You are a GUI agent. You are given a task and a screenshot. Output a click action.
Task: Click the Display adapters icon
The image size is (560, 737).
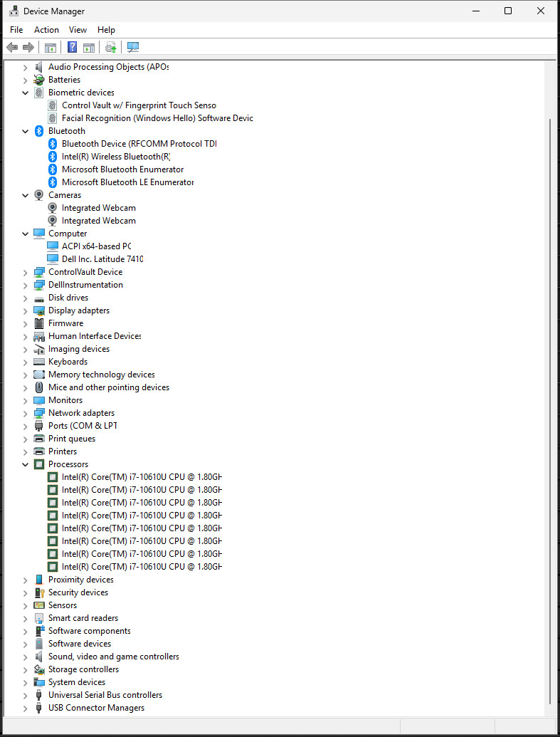point(39,310)
